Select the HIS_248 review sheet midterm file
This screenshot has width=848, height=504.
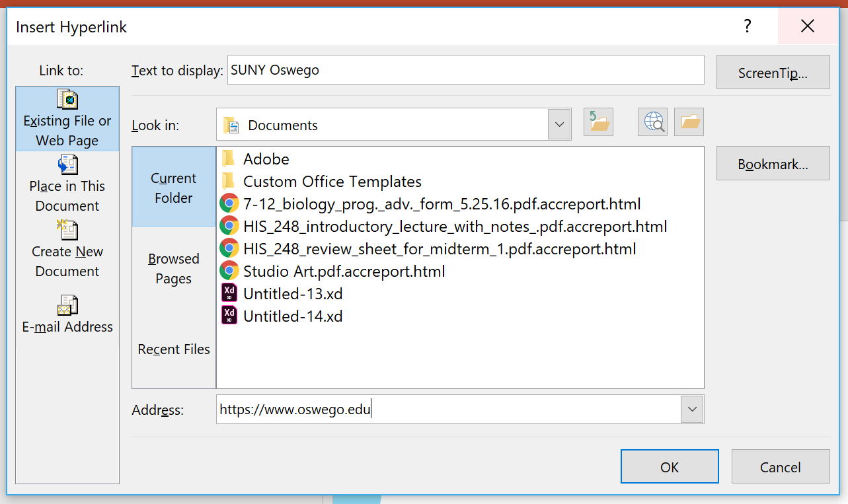[x=428, y=249]
